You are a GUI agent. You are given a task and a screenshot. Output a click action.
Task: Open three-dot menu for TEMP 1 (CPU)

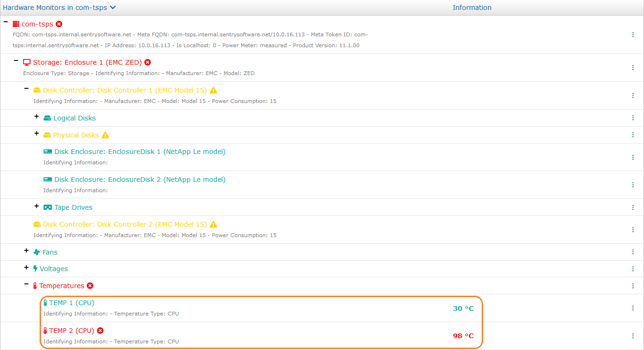tap(633, 308)
